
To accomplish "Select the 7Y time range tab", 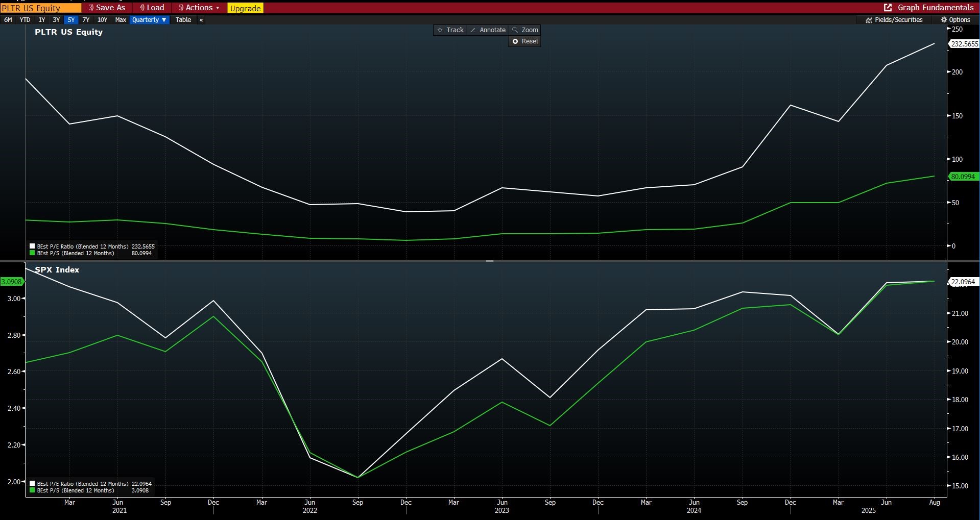I will (86, 20).
